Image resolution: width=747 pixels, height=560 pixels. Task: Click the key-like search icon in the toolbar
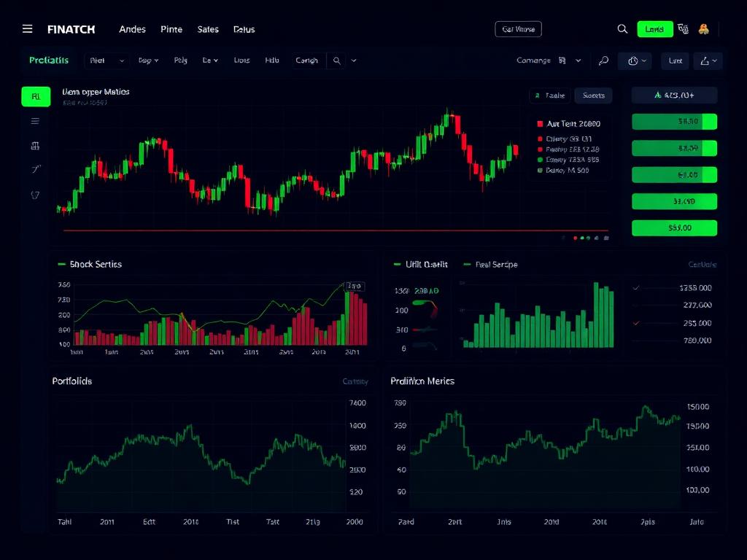point(603,61)
